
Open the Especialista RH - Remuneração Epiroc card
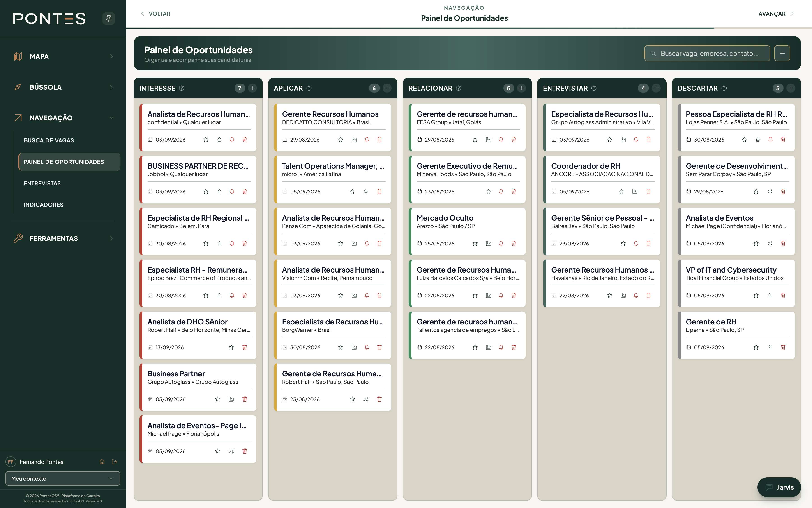coord(198,283)
